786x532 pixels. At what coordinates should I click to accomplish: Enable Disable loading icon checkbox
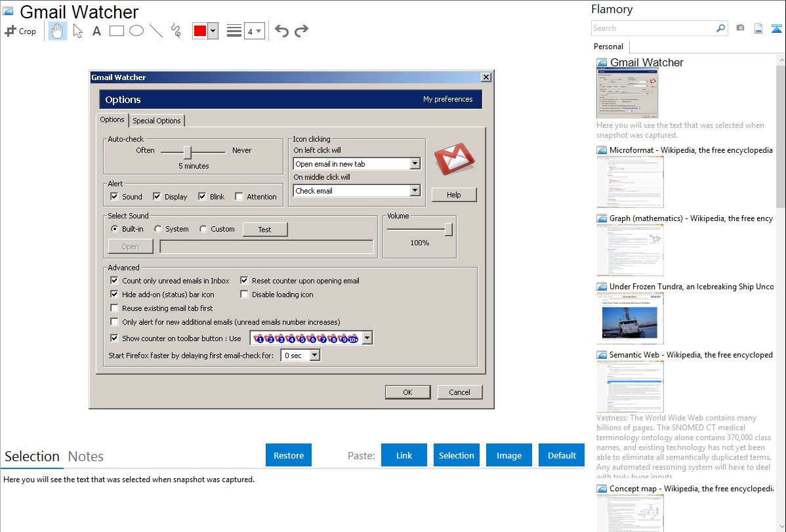[244, 295]
